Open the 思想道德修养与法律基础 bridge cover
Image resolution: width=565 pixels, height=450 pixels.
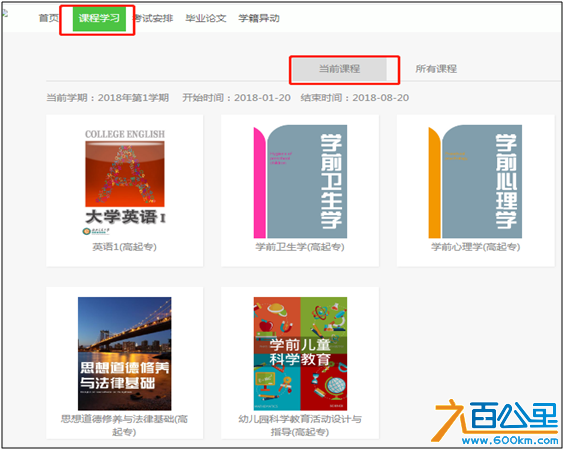click(125, 353)
